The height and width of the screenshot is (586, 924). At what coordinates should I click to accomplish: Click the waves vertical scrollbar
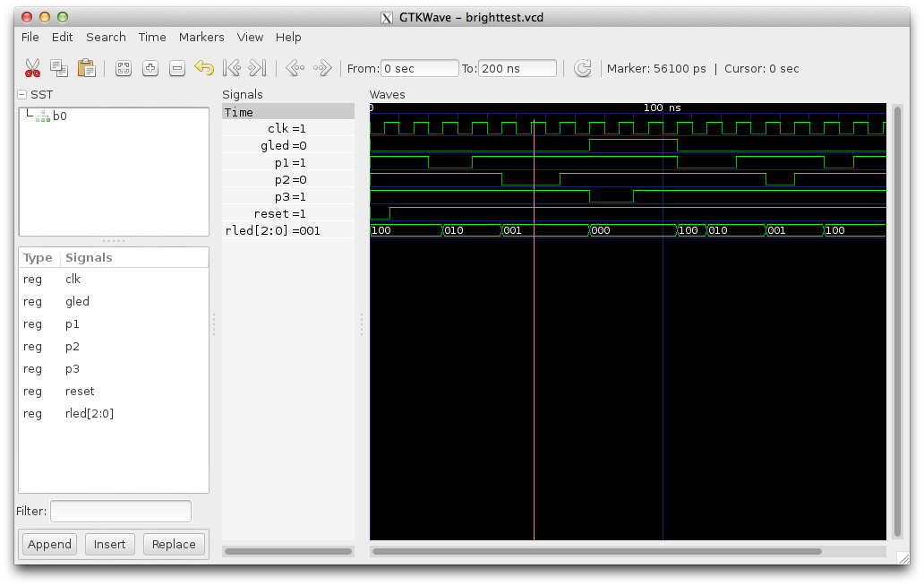coord(897,322)
